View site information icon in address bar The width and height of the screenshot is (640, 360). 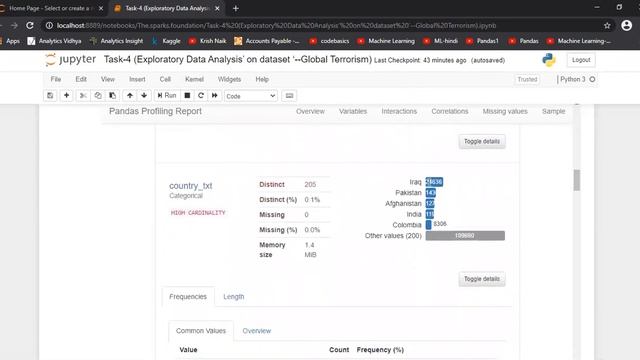tap(49, 25)
